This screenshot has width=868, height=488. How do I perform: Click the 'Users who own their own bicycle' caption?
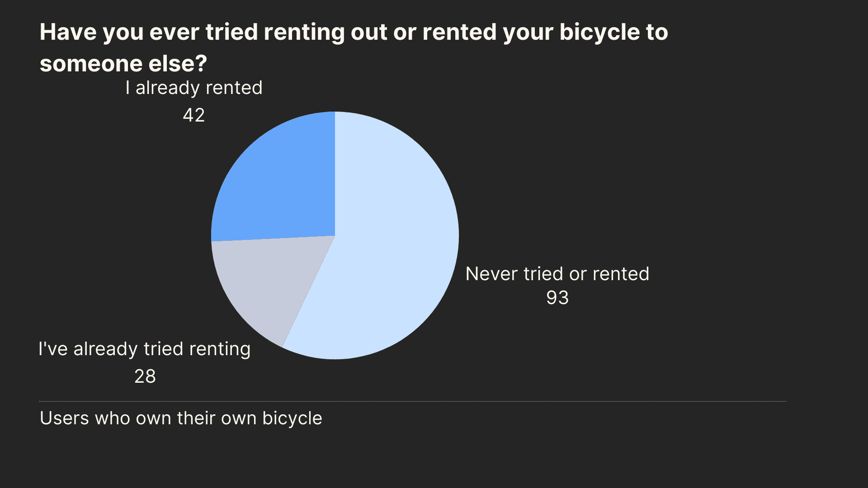coord(181,418)
